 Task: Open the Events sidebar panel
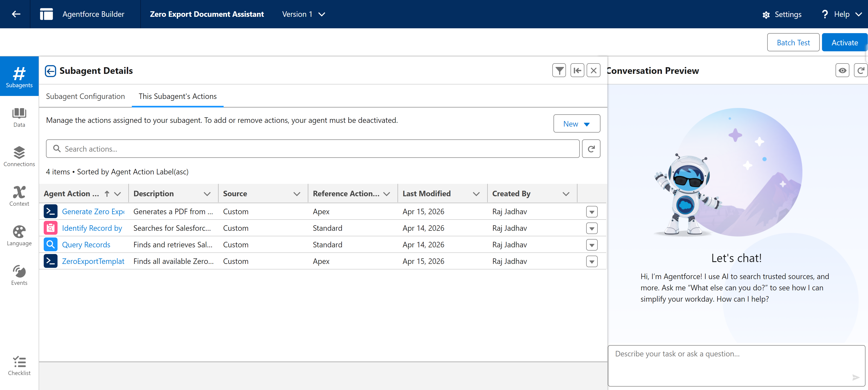pos(19,275)
